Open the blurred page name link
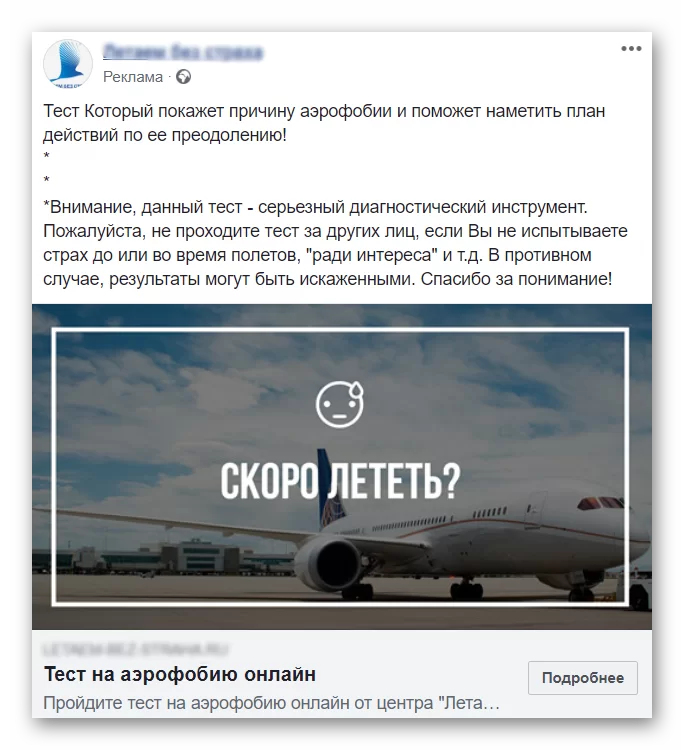The image size is (684, 750). [x=183, y=52]
